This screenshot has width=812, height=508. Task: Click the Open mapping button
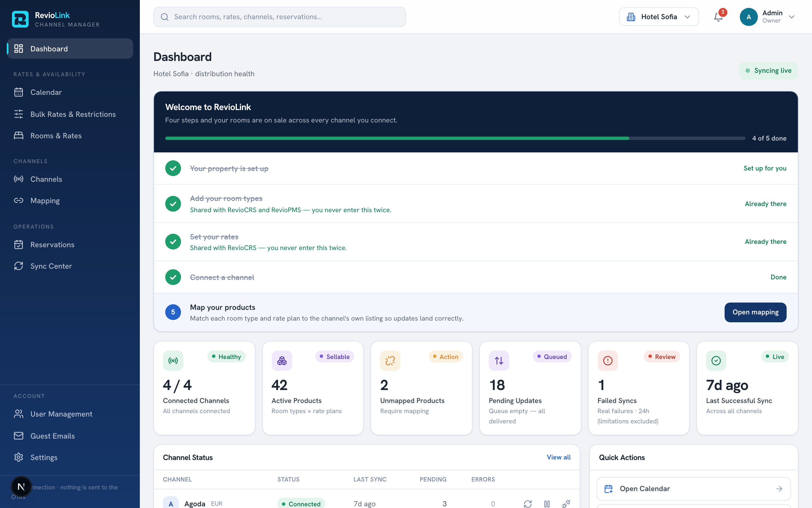click(x=755, y=312)
